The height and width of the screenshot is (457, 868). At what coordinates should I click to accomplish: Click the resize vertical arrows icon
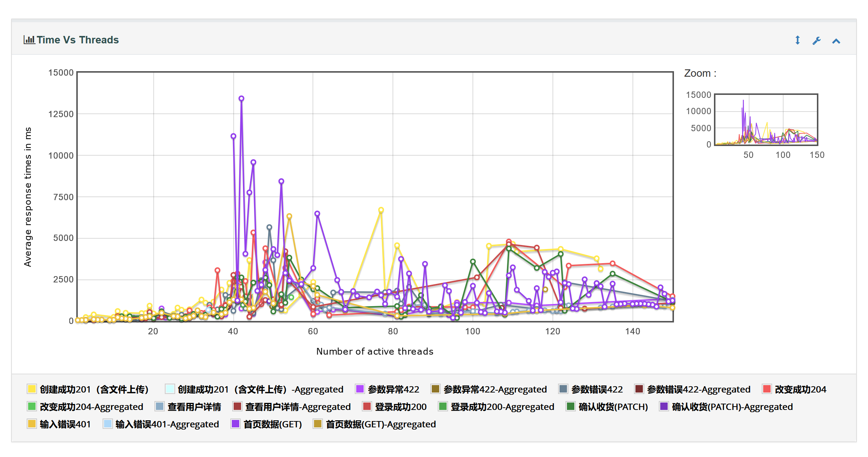point(797,40)
